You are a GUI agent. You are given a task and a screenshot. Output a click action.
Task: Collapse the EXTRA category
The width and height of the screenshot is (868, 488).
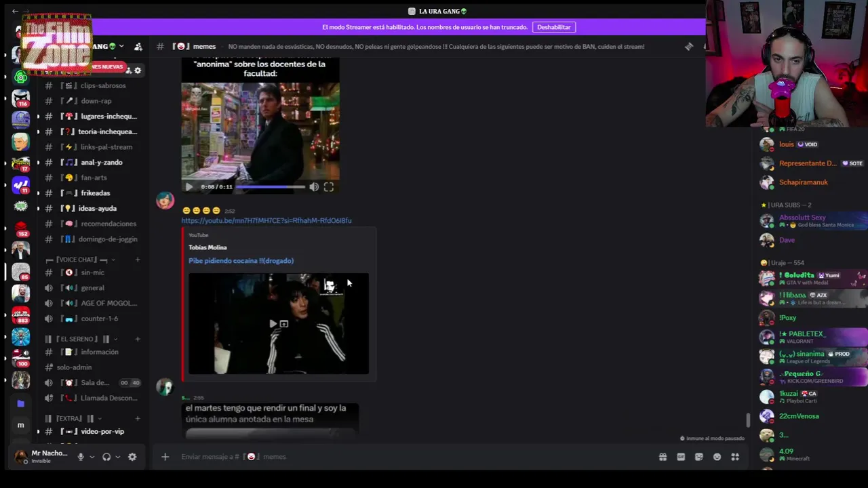[75, 418]
